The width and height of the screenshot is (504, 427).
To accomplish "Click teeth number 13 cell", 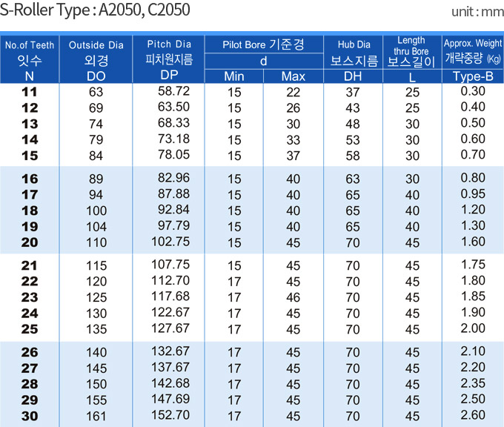I will click(30, 124).
